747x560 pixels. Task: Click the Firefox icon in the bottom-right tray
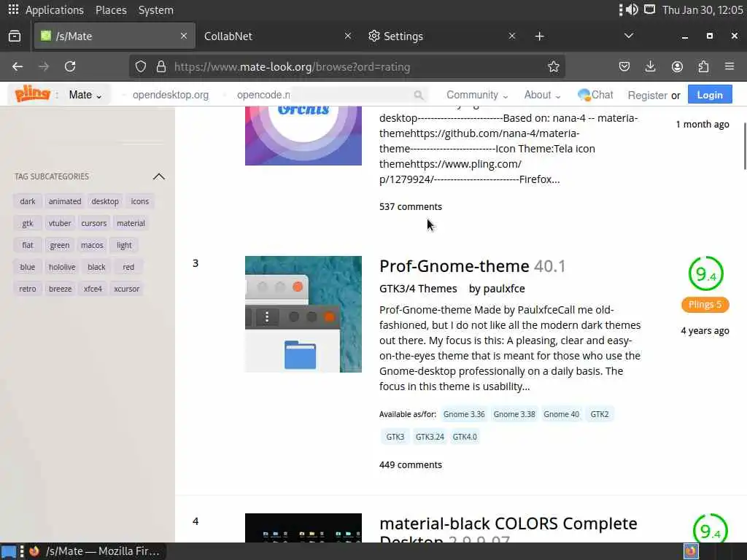click(690, 551)
